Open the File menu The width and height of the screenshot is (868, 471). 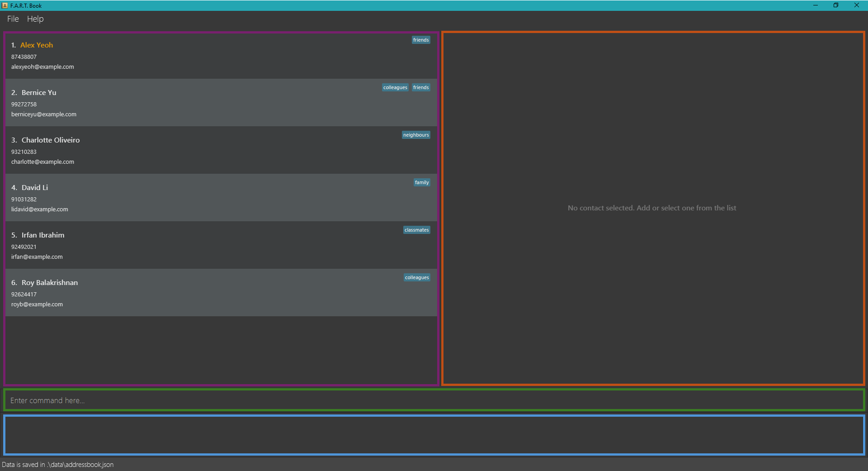pyautogui.click(x=13, y=19)
